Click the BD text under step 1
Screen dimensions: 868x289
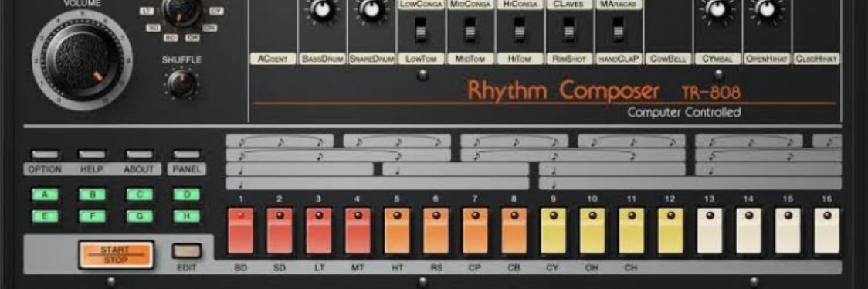tap(240, 268)
